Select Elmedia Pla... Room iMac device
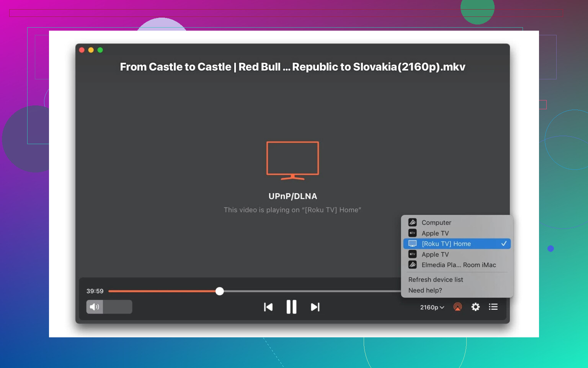Viewport: 588px width, 368px height. 457,265
